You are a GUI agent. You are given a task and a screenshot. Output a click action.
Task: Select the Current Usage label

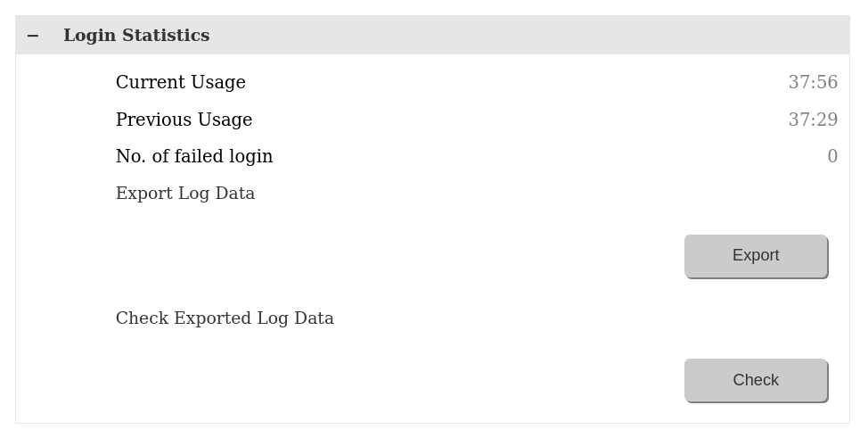pos(181,83)
